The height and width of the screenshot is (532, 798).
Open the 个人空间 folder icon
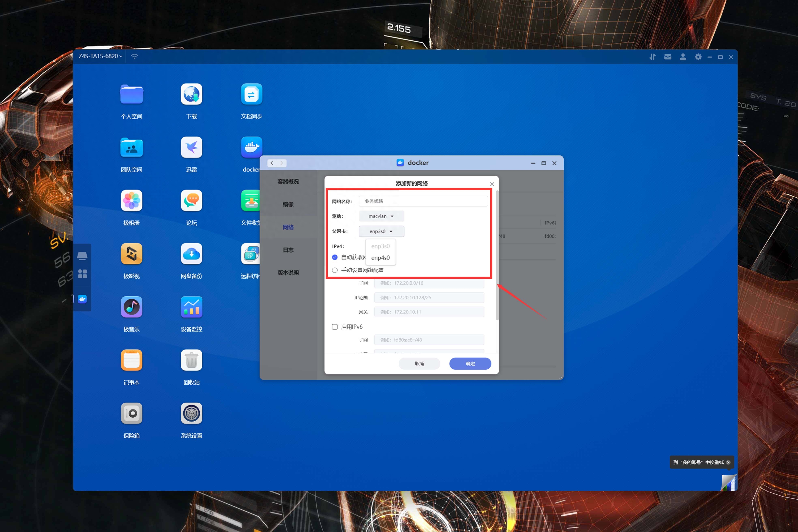[x=132, y=94]
